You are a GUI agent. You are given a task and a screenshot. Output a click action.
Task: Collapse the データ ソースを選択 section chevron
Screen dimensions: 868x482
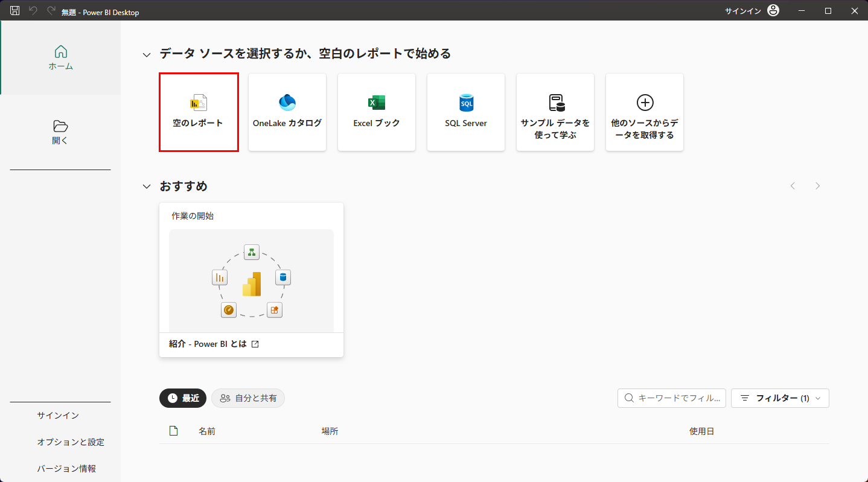coord(147,55)
